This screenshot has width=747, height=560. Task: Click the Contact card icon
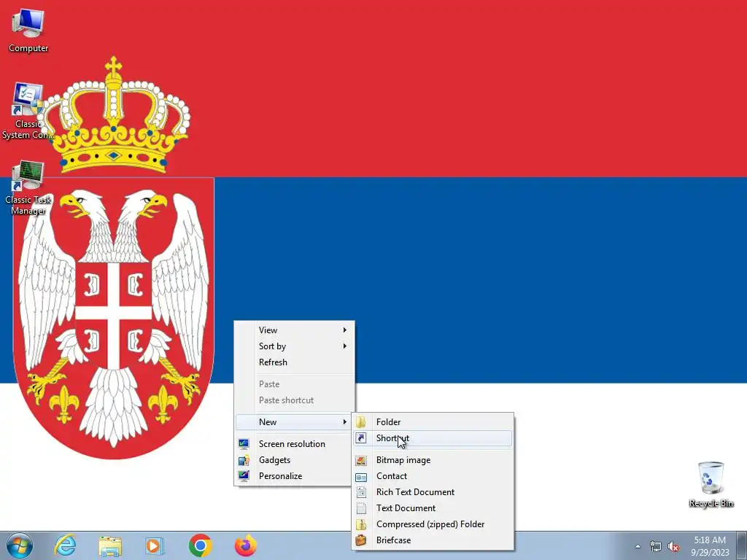tap(361, 477)
